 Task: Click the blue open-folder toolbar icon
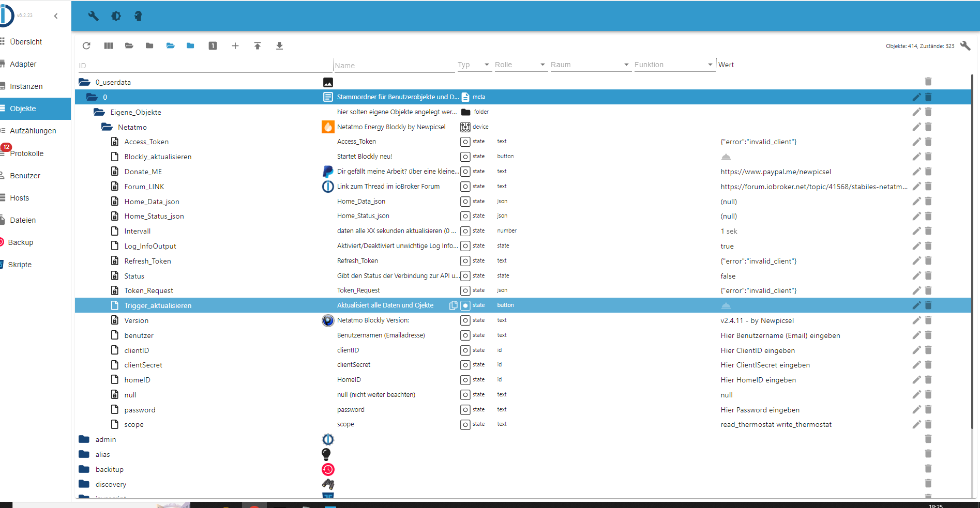[x=170, y=46]
